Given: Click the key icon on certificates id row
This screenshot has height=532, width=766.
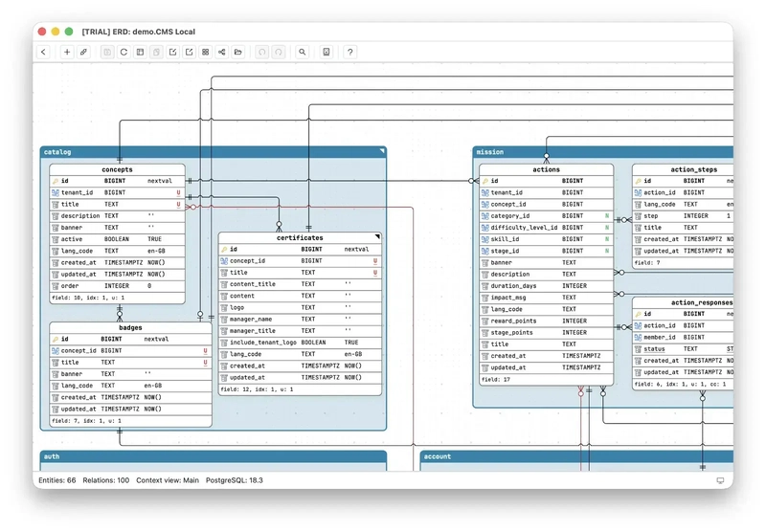Looking at the screenshot, I should (224, 250).
